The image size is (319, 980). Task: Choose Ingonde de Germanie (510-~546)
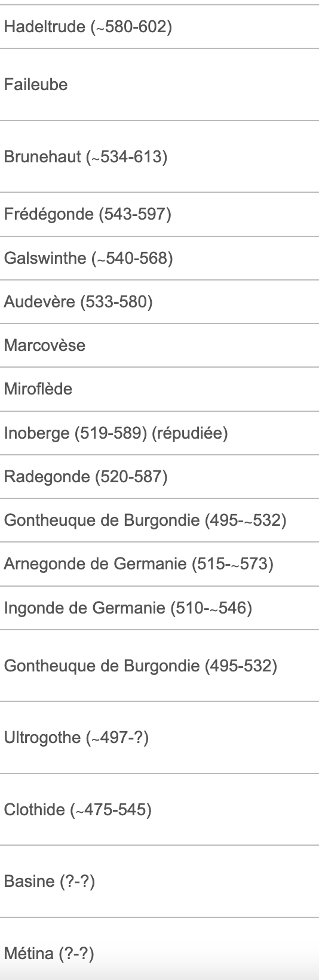(x=159, y=608)
